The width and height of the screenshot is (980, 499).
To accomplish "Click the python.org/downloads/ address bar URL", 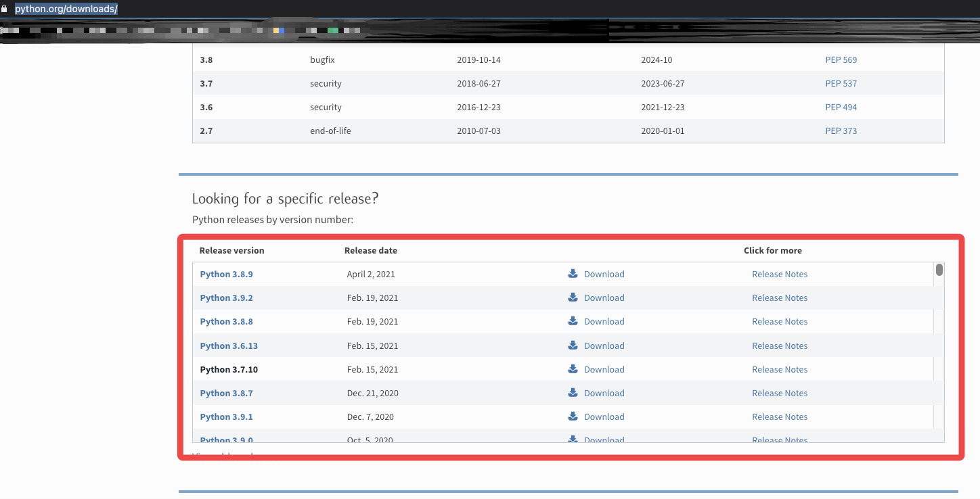I will tap(66, 9).
